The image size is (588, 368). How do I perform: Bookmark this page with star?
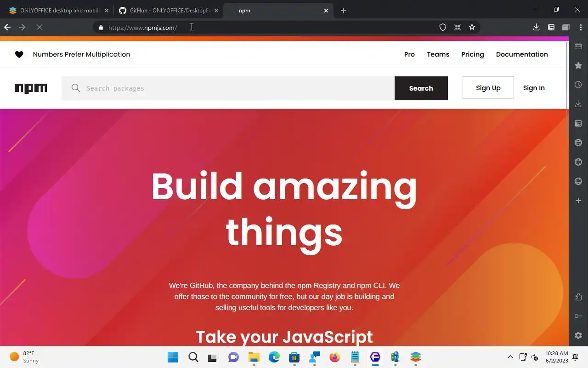pyautogui.click(x=472, y=28)
